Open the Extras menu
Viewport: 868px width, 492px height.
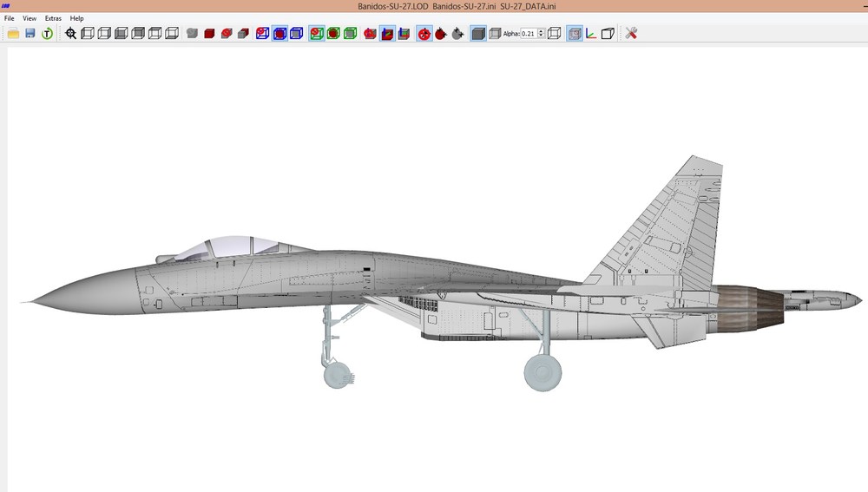pos(53,18)
